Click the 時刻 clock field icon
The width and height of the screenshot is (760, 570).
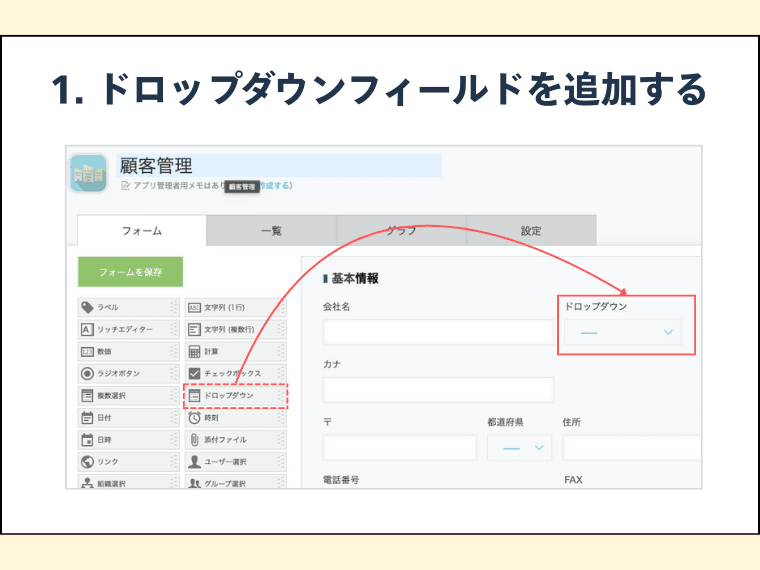pos(194,418)
